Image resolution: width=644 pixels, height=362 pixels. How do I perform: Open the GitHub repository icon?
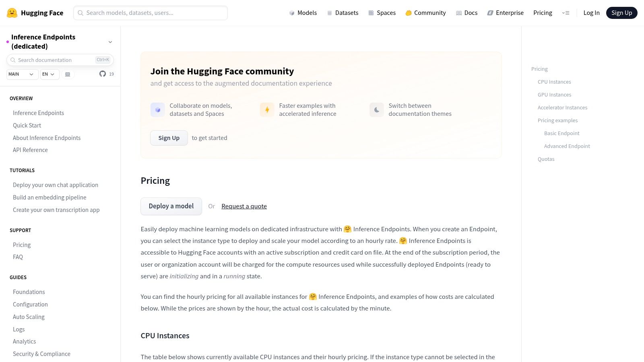(x=103, y=74)
